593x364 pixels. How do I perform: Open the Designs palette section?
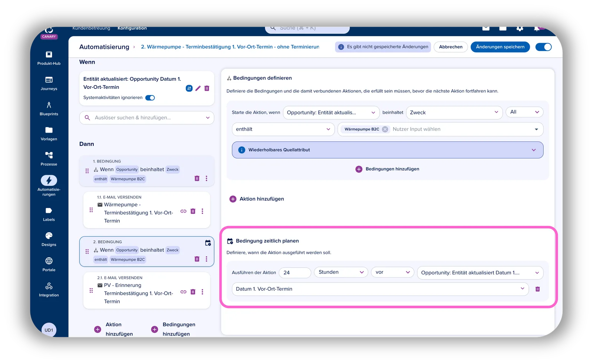click(x=49, y=239)
